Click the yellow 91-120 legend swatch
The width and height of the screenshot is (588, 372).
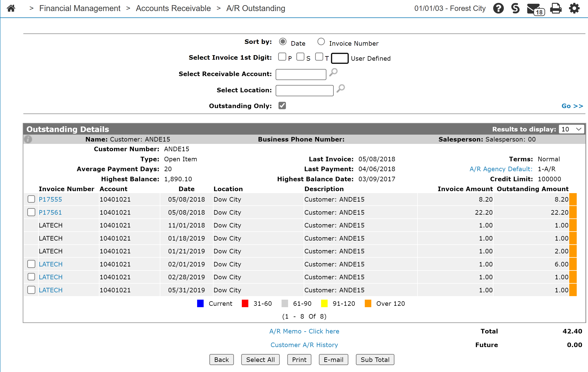coord(324,303)
